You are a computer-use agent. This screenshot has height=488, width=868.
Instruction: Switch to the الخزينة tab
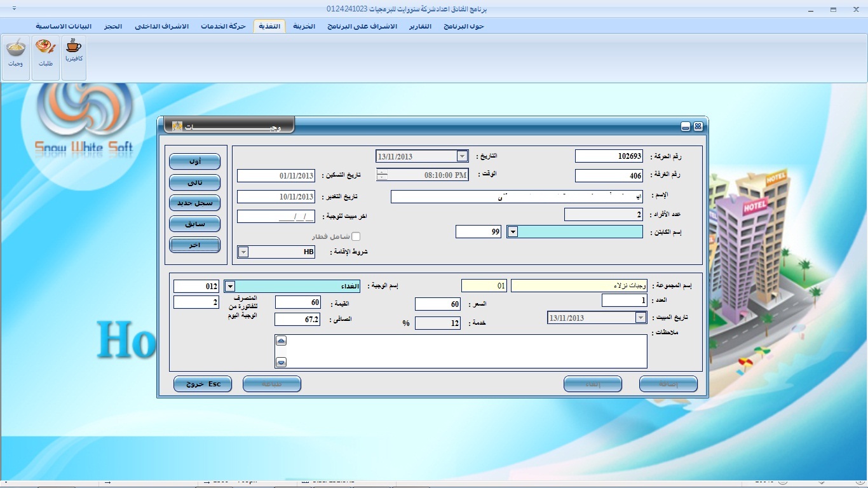304,26
